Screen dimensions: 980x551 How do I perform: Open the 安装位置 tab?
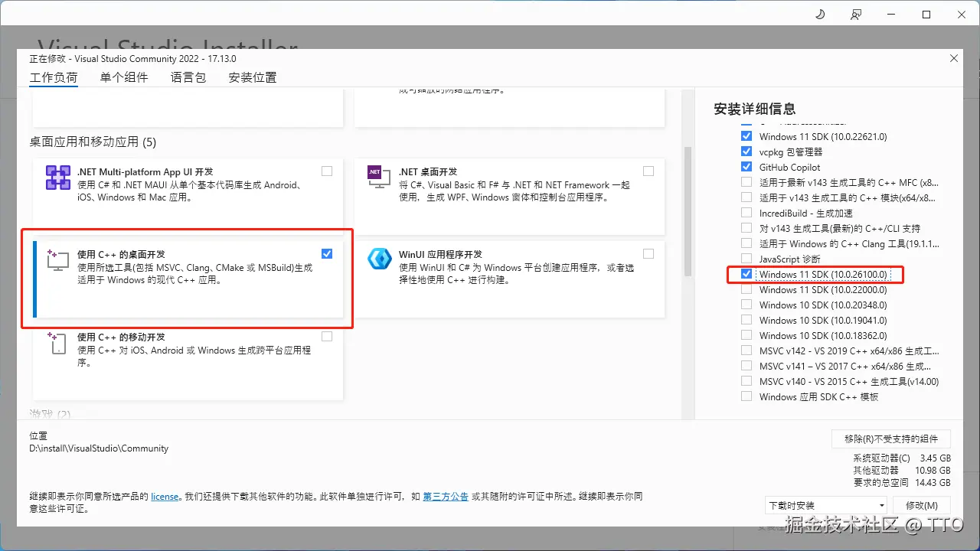click(x=253, y=77)
